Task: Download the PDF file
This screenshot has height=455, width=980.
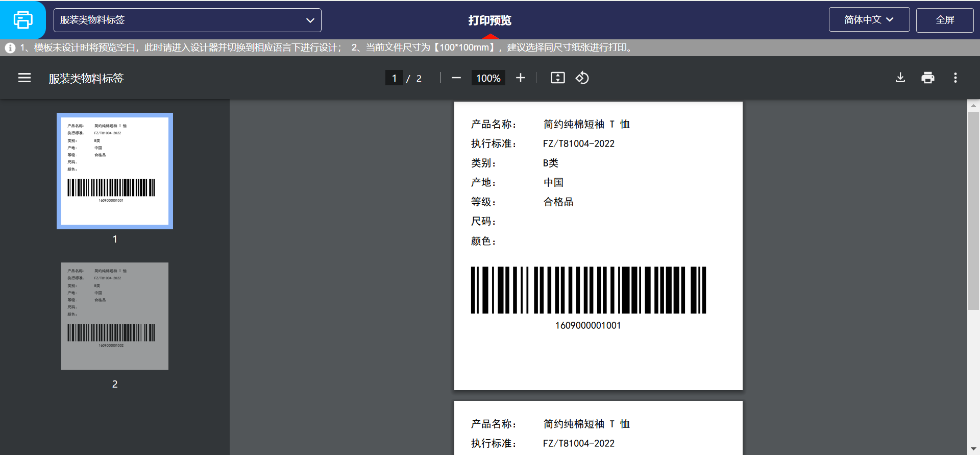Action: click(900, 78)
